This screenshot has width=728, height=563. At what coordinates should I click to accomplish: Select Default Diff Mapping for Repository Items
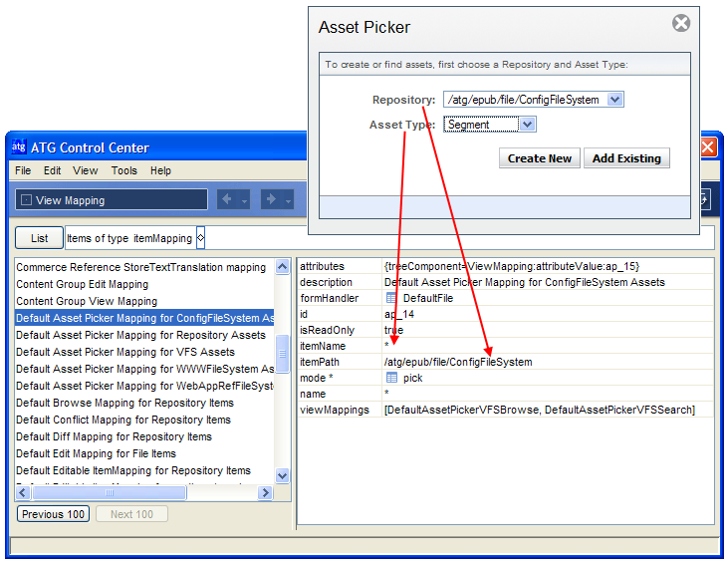click(114, 436)
